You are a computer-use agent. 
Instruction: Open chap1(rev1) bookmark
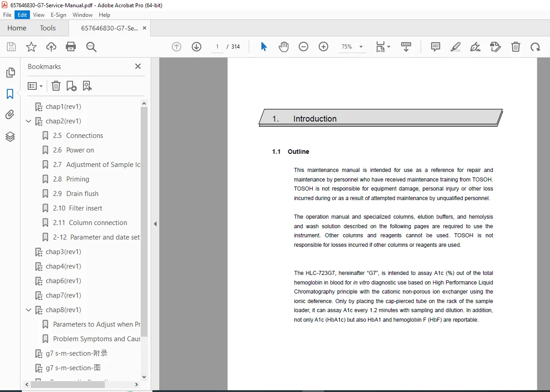click(64, 107)
